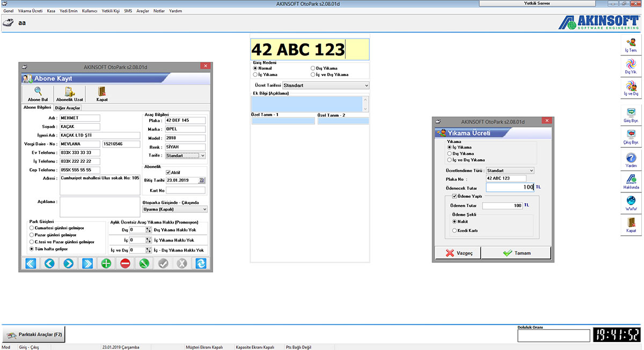Open the Yıkama Ücreti menu
The height and width of the screenshot is (350, 644).
coord(31,11)
